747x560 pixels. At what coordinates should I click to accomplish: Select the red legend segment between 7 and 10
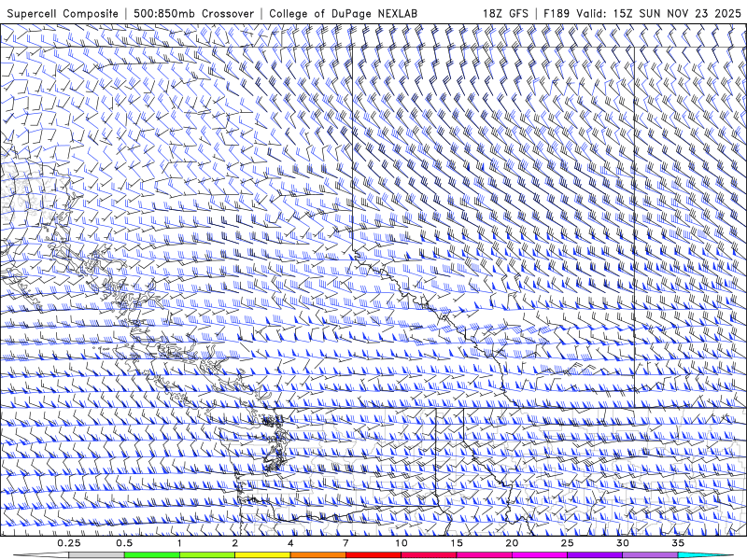pos(373,555)
